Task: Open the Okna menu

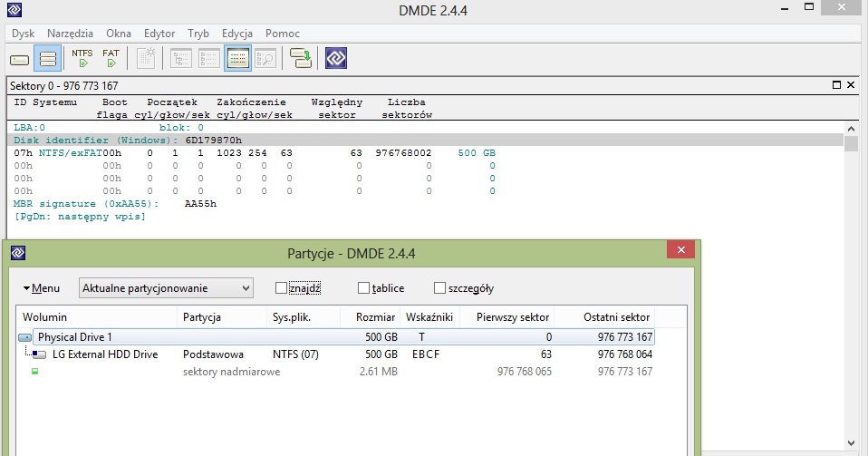Action: 119,34
